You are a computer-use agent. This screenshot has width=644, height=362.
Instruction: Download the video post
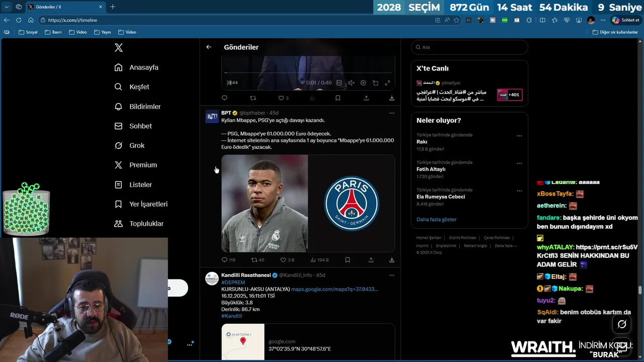pyautogui.click(x=391, y=98)
